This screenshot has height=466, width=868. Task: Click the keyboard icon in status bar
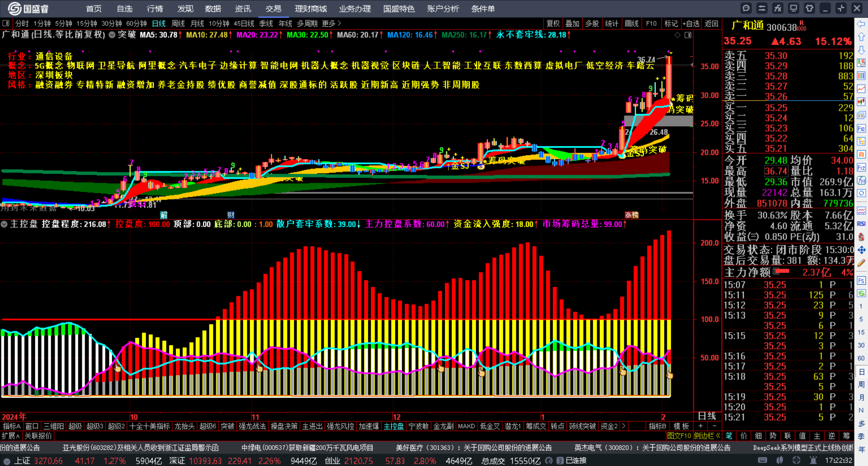point(762,461)
